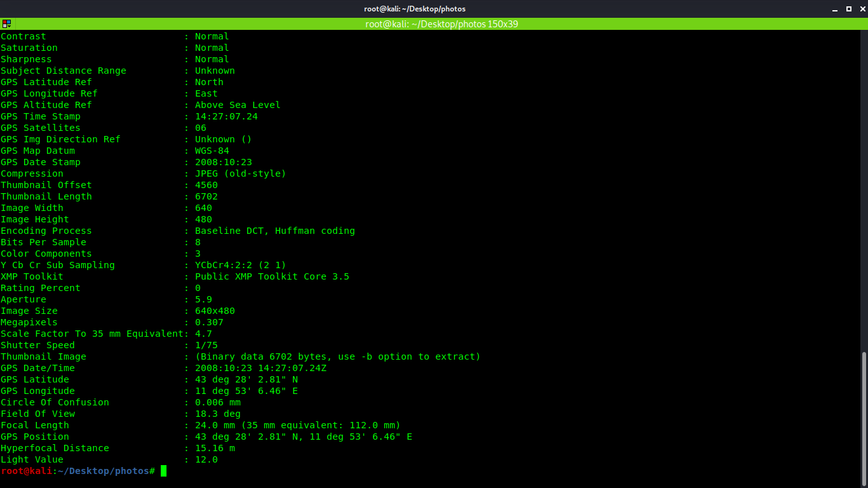Click the XMP Toolkit value text

[x=272, y=276]
